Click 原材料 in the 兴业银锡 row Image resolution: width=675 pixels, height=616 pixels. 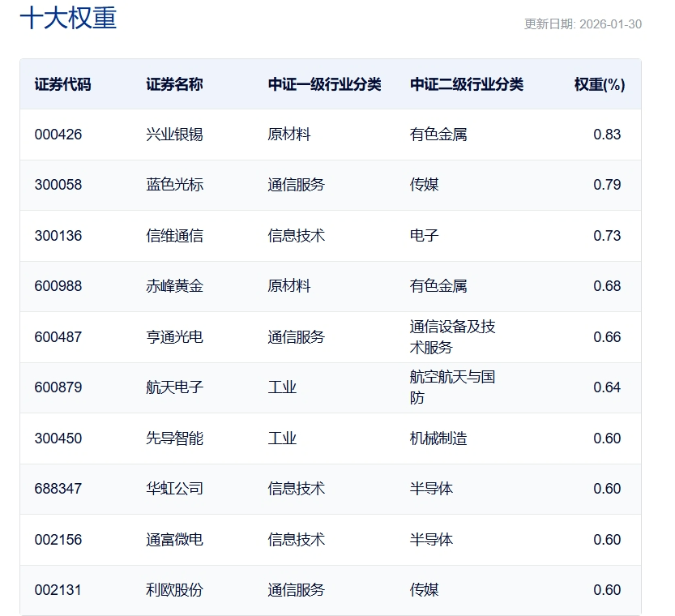tap(288, 135)
